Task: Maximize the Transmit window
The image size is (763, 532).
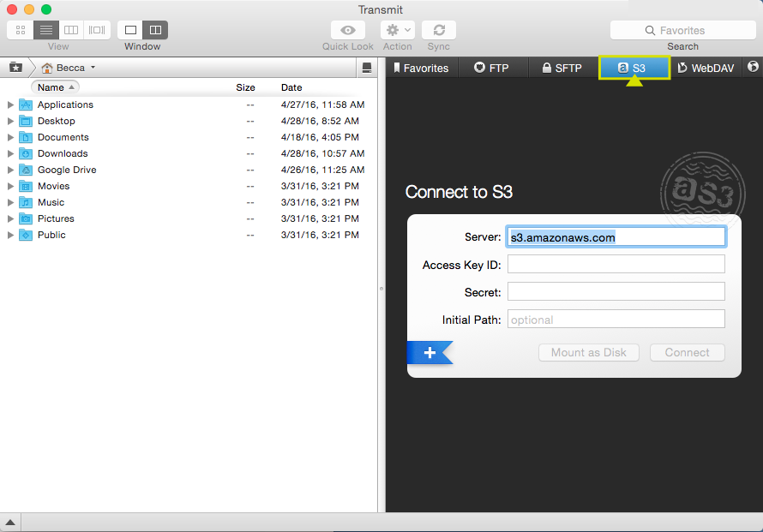Action: tap(46, 9)
